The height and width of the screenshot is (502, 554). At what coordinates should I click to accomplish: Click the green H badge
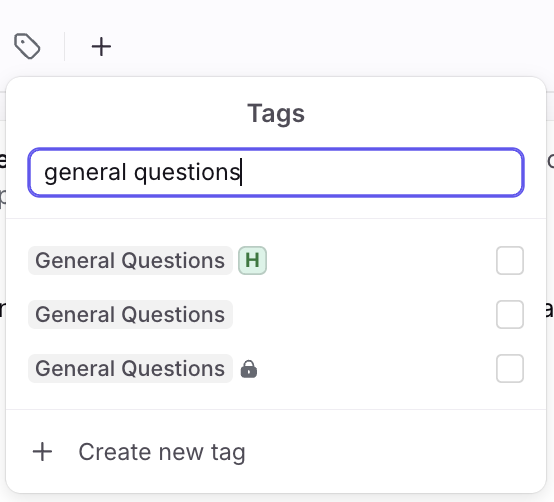(x=252, y=260)
